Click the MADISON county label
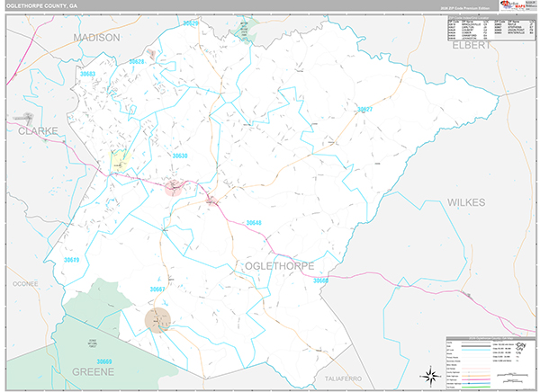The width and height of the screenshot is (540, 392). pyautogui.click(x=97, y=38)
